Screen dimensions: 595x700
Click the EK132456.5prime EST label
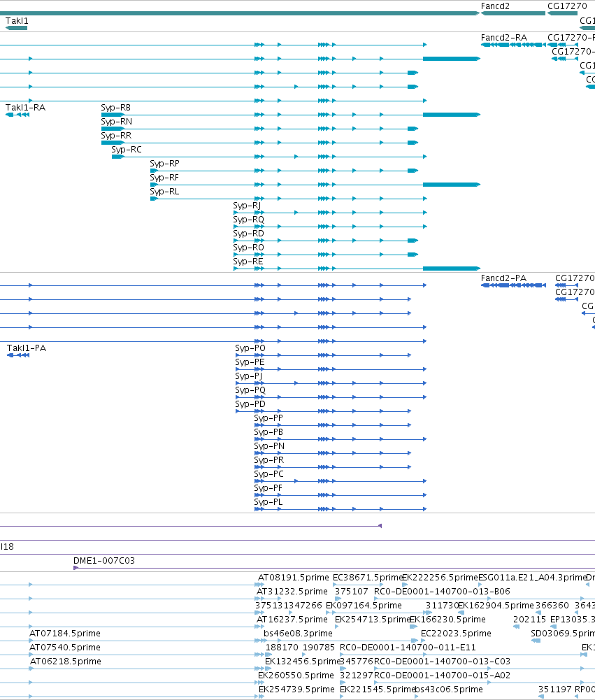tap(303, 661)
